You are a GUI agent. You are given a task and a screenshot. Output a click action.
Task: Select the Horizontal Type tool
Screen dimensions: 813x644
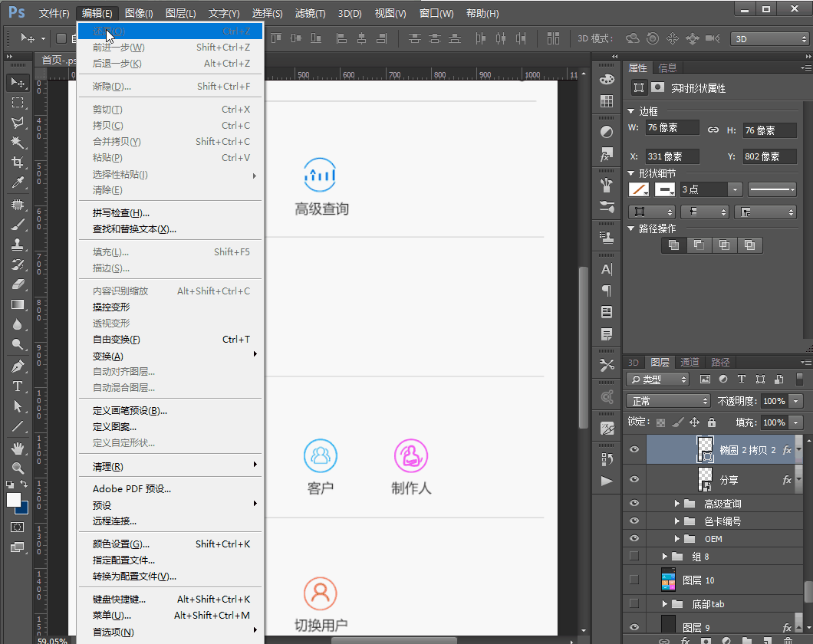click(x=18, y=386)
